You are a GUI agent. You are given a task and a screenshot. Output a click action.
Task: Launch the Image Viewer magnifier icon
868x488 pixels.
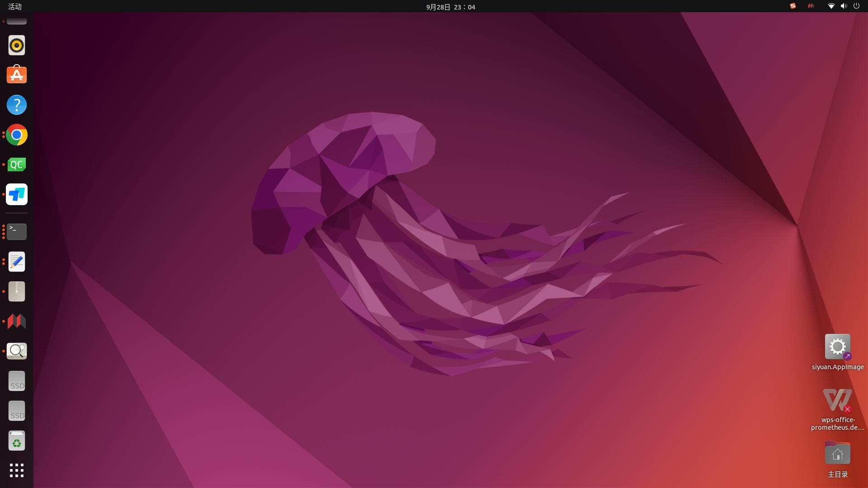17,351
